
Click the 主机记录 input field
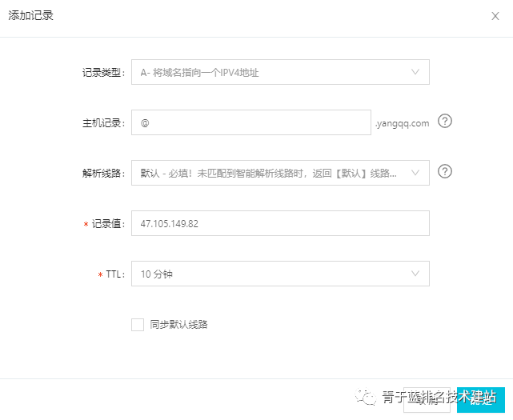251,122
